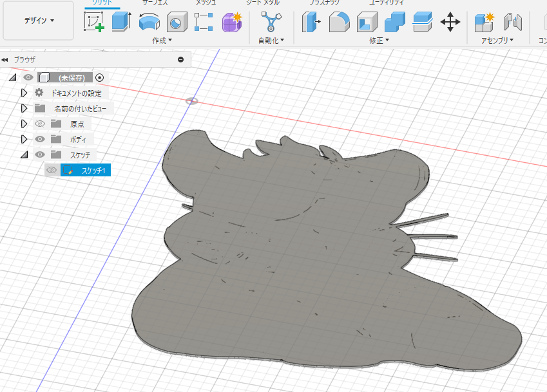The image size is (547, 392).
Task: Click the origin point in the viewport
Action: pos(191,101)
